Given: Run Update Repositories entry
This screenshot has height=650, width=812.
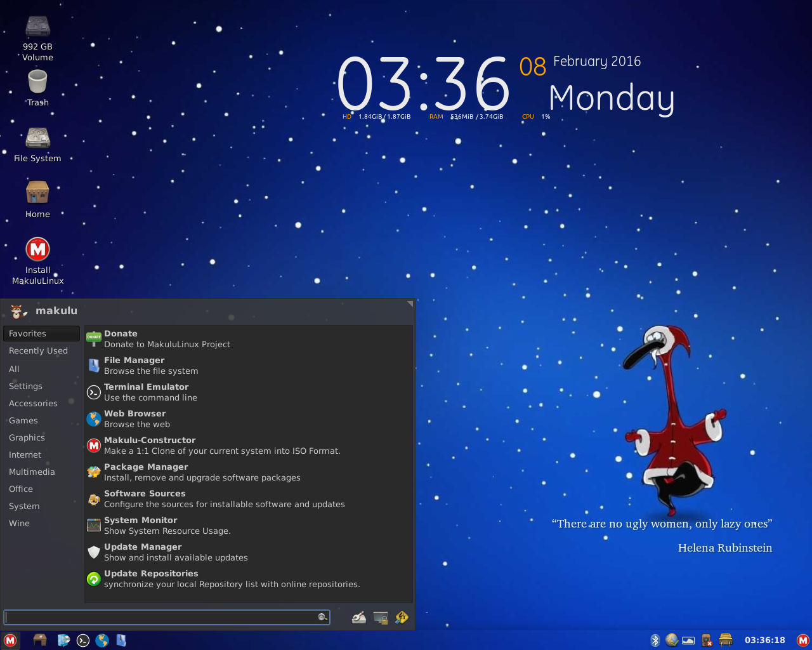Looking at the screenshot, I should point(249,579).
